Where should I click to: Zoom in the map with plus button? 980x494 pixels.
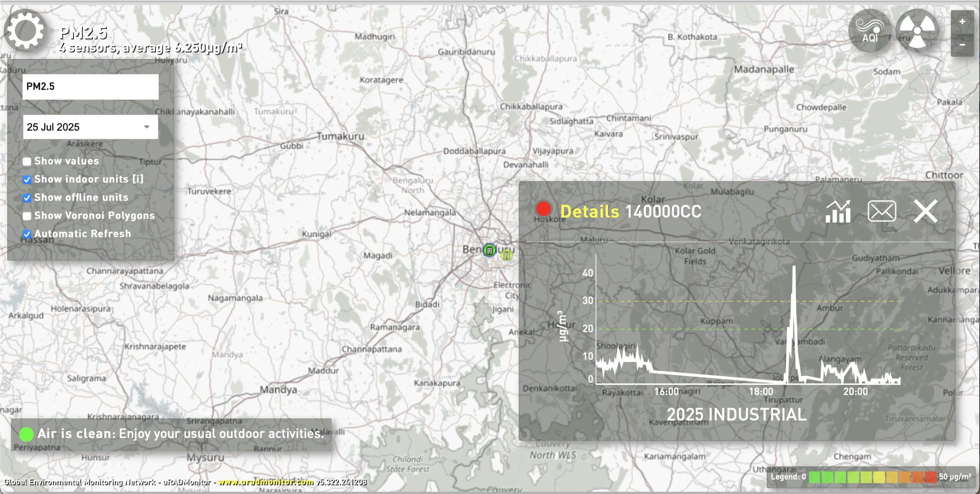962,22
